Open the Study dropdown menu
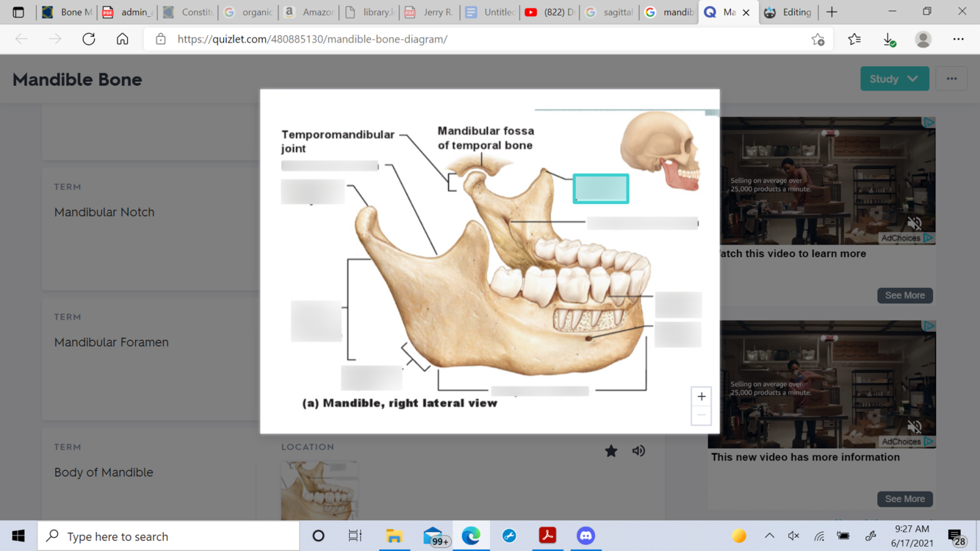Viewport: 980px width, 551px height. click(894, 79)
